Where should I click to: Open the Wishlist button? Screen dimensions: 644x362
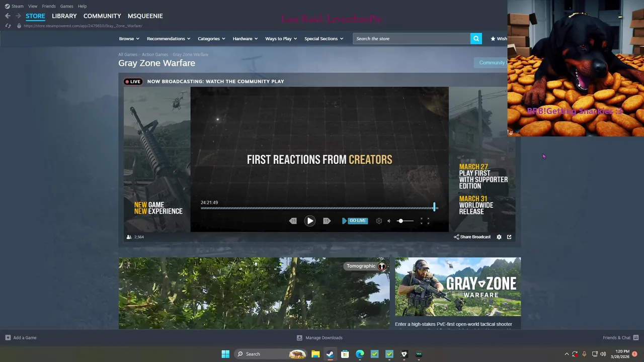click(x=499, y=39)
